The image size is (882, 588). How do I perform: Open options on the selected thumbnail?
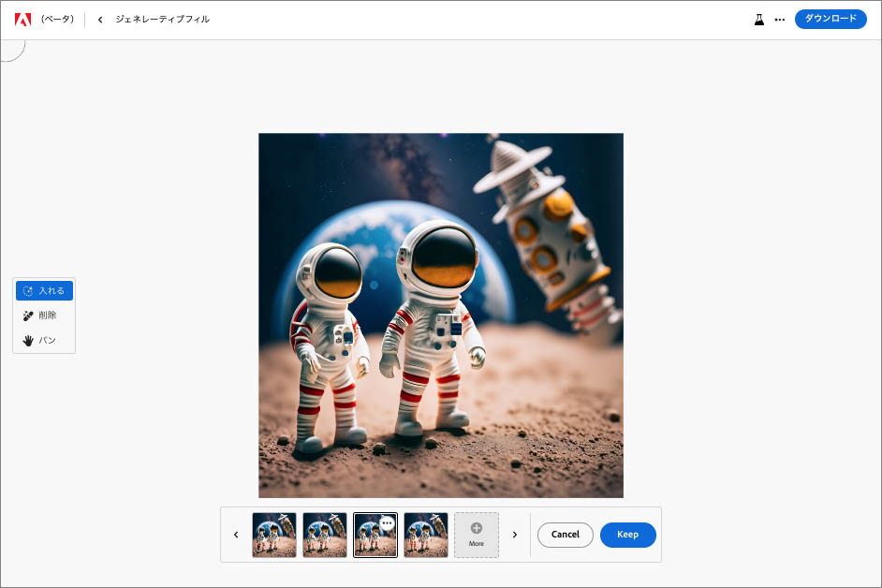click(x=387, y=522)
